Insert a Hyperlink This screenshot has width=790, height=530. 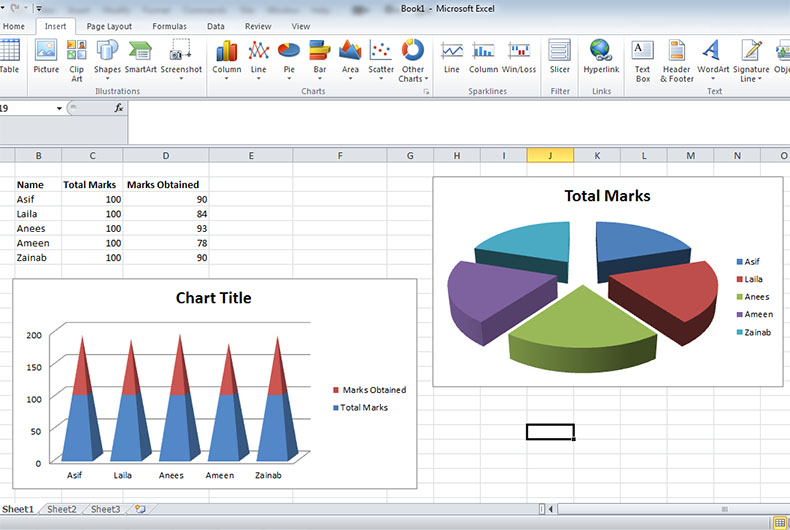pos(601,58)
